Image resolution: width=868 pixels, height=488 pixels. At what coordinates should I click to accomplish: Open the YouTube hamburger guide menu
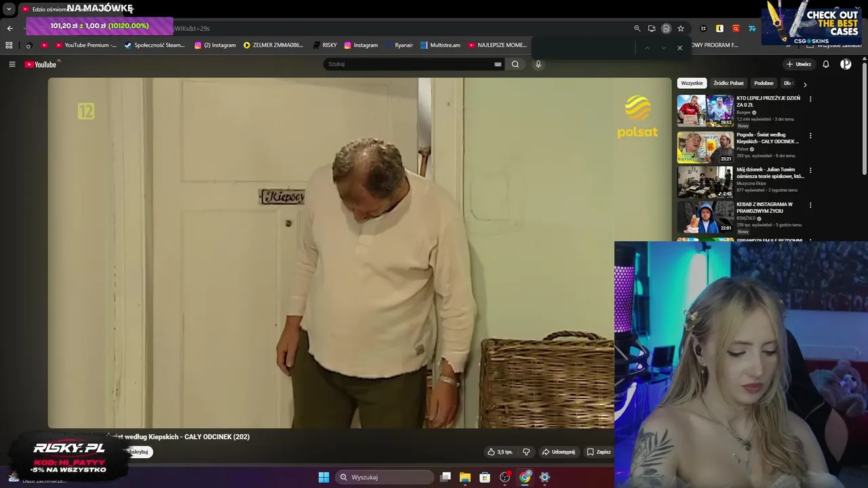(x=12, y=64)
